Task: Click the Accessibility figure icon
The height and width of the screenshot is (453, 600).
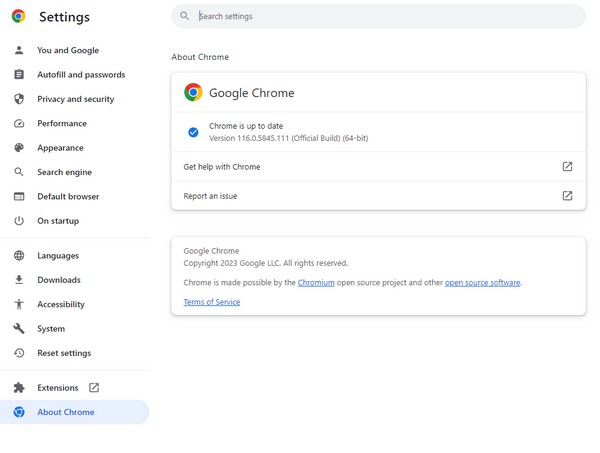Action: 19,304
